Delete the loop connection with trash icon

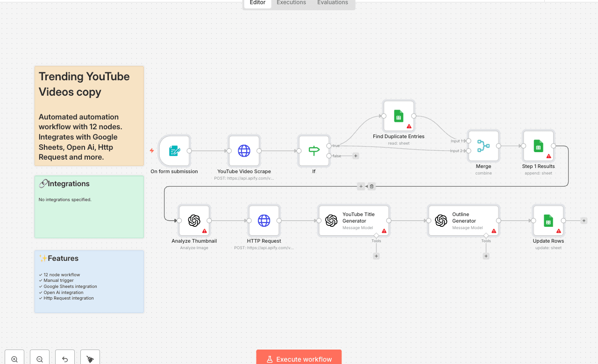pyautogui.click(x=371, y=186)
